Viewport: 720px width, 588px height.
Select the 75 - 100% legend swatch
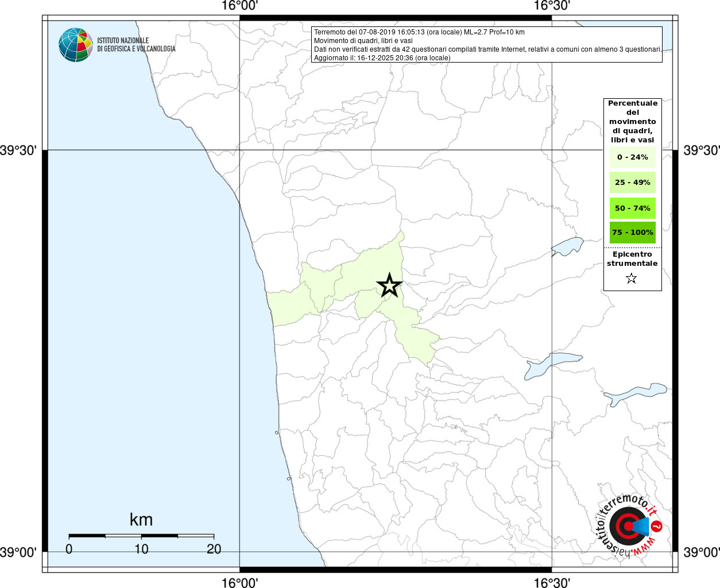click(633, 232)
